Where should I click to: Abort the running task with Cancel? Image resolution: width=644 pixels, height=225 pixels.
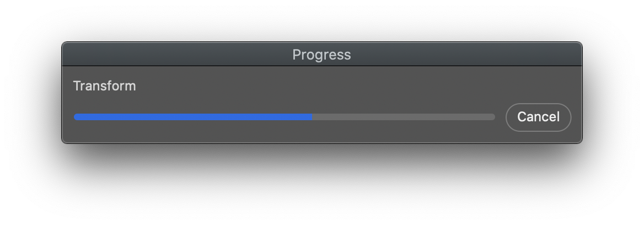pos(538,117)
